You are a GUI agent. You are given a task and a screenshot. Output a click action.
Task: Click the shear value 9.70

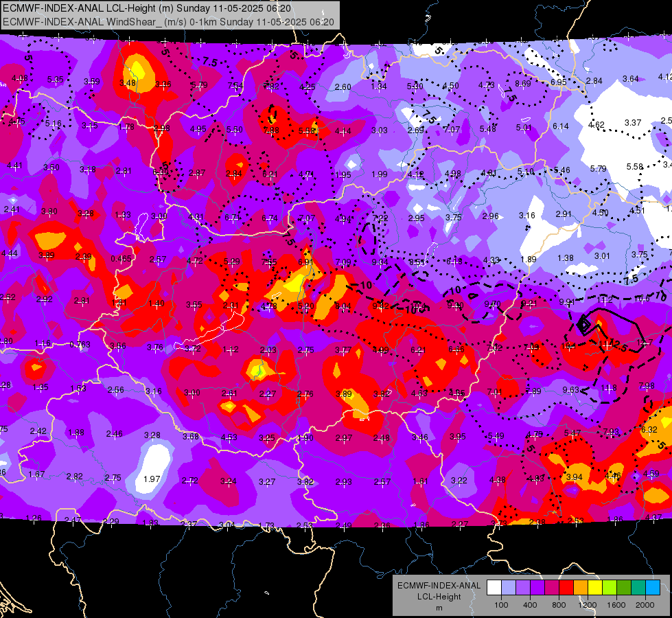492,304
